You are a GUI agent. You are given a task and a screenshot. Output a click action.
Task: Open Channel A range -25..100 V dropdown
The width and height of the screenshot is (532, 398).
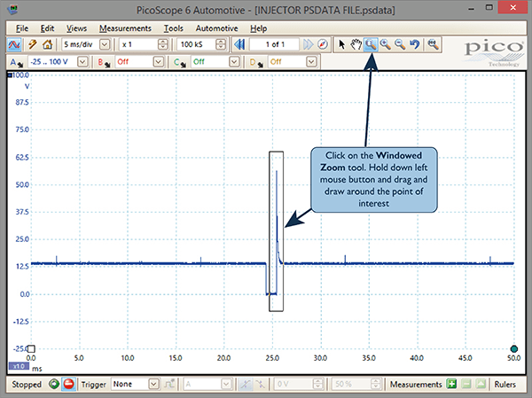(82, 62)
